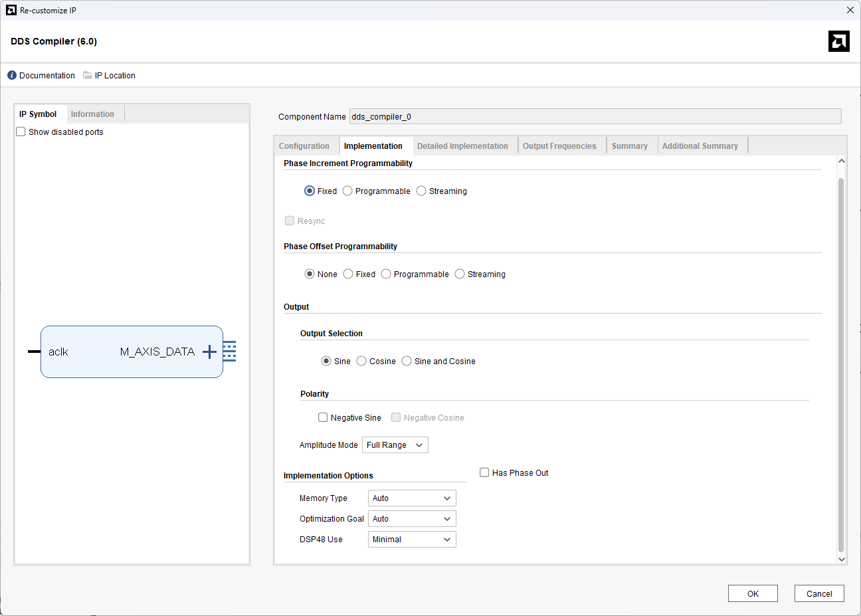The image size is (861, 616).
Task: Open the Amplitude Mode dropdown
Action: (395, 445)
